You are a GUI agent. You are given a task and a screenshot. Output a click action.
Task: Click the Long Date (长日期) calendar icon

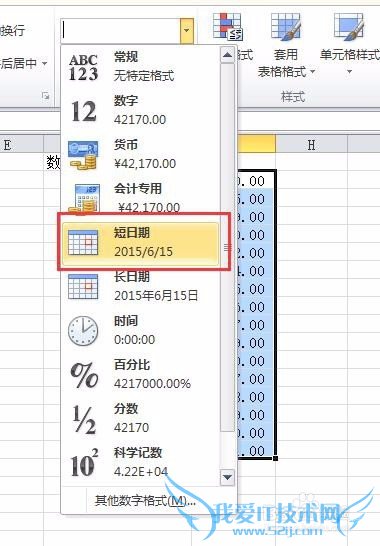point(83,287)
